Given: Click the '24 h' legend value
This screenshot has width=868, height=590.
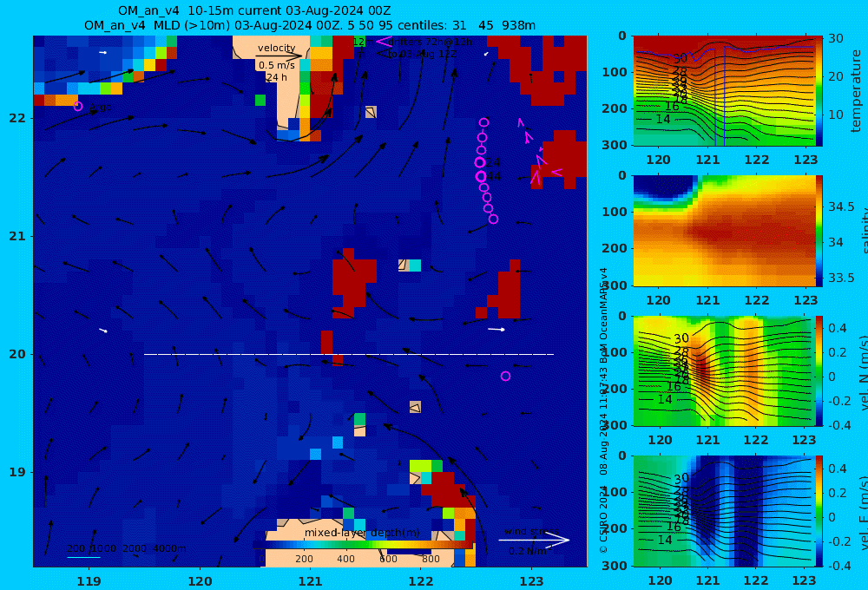Looking at the screenshot, I should 276,77.
